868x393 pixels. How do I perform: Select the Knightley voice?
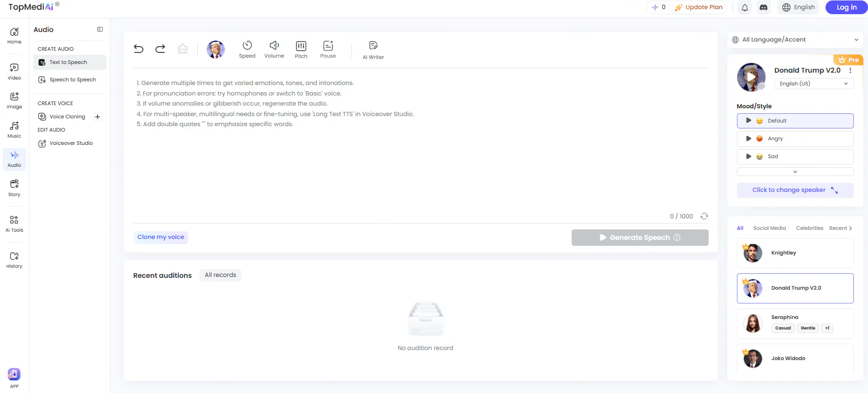coord(795,253)
